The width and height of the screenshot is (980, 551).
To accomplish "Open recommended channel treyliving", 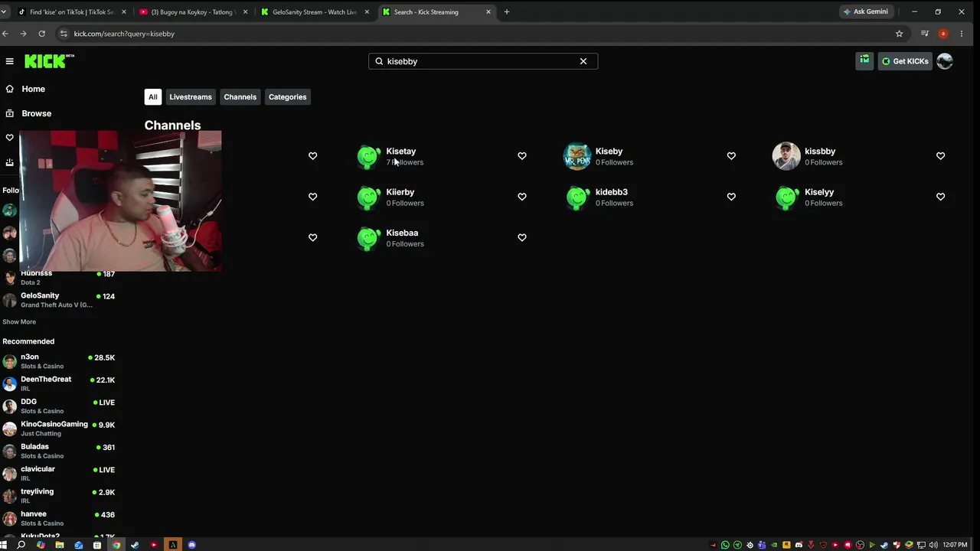I will (59, 496).
